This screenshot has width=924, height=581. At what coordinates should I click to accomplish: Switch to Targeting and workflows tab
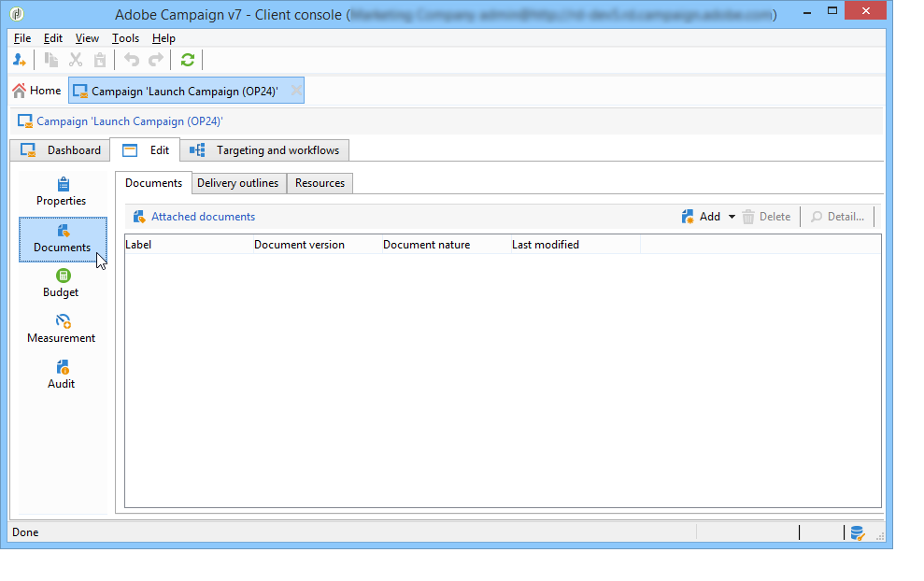pos(264,150)
